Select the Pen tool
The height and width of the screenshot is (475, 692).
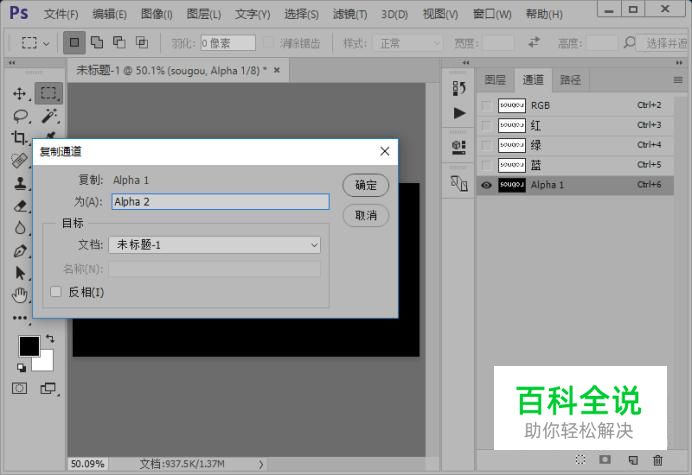19,251
